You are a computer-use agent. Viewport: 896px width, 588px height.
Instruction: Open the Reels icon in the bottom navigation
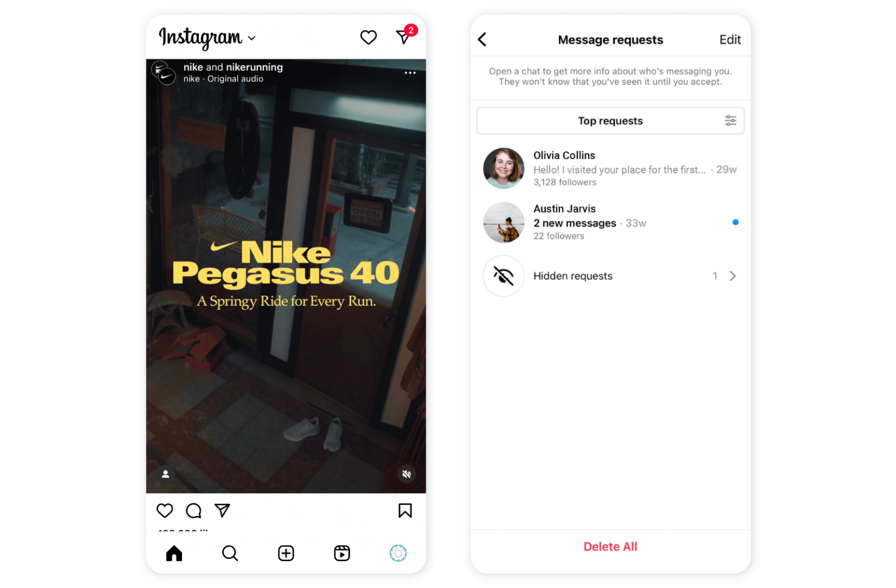(x=341, y=553)
